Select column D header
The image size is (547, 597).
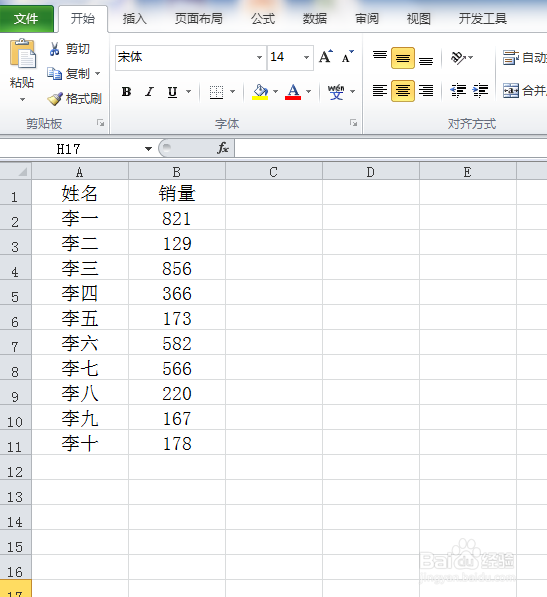click(371, 172)
